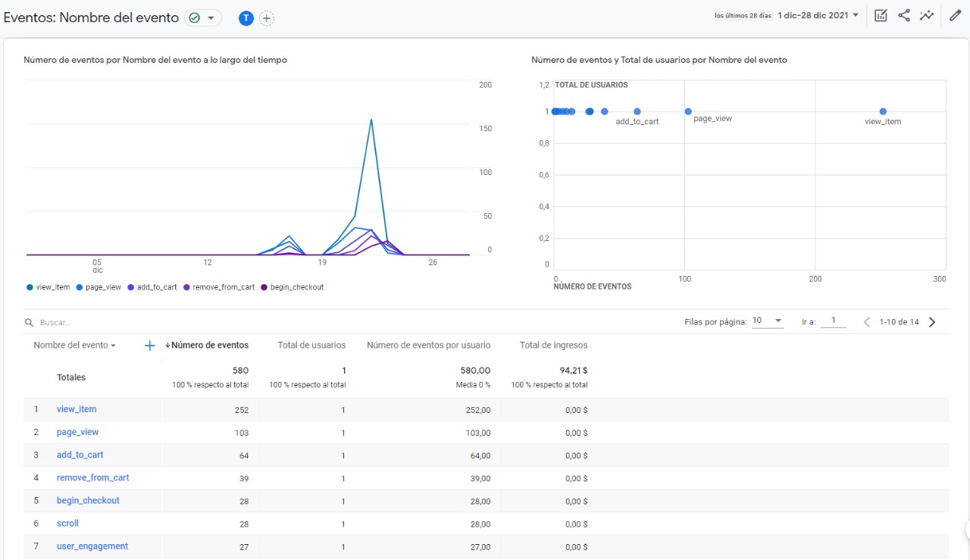The image size is (970, 560).
Task: Click the remove_from_cart legend entry
Action: 218,287
